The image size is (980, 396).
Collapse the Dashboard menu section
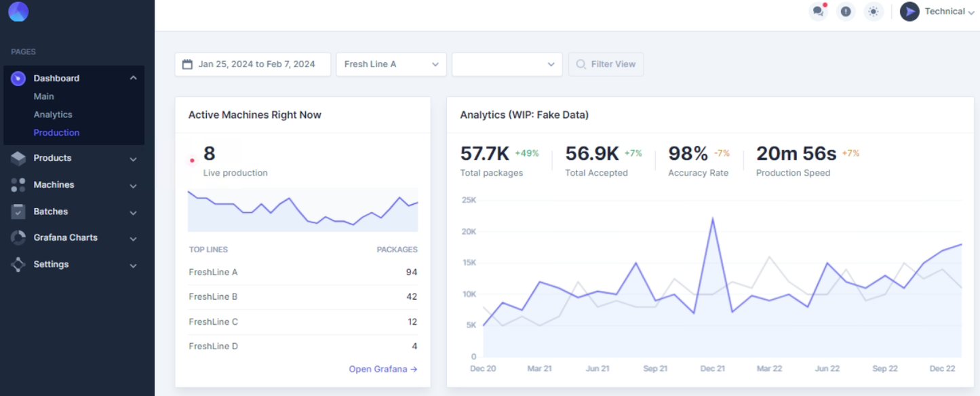click(133, 78)
